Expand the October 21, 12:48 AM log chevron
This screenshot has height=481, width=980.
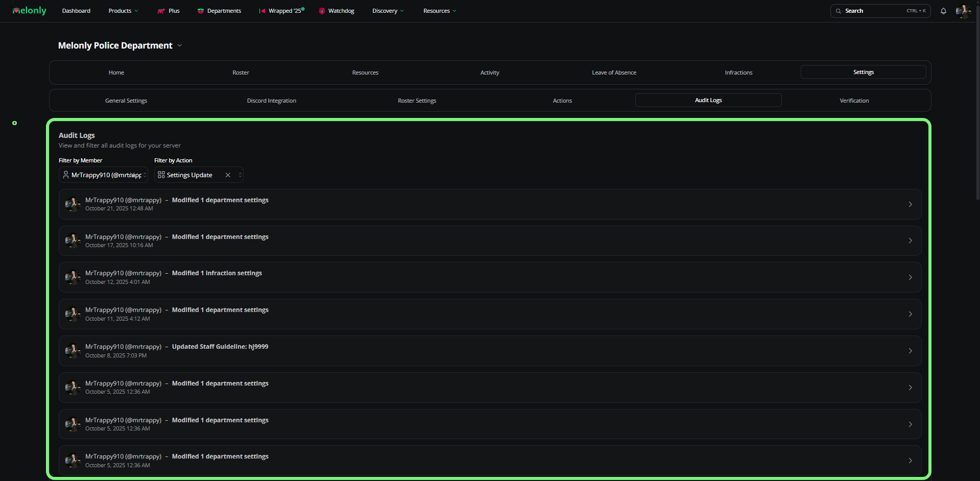pyautogui.click(x=910, y=204)
